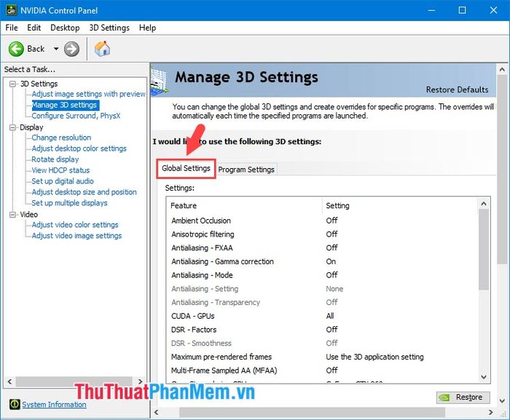Click the 'All' value for CUDA - GPUs
Image resolution: width=510 pixels, height=420 pixels.
330,316
